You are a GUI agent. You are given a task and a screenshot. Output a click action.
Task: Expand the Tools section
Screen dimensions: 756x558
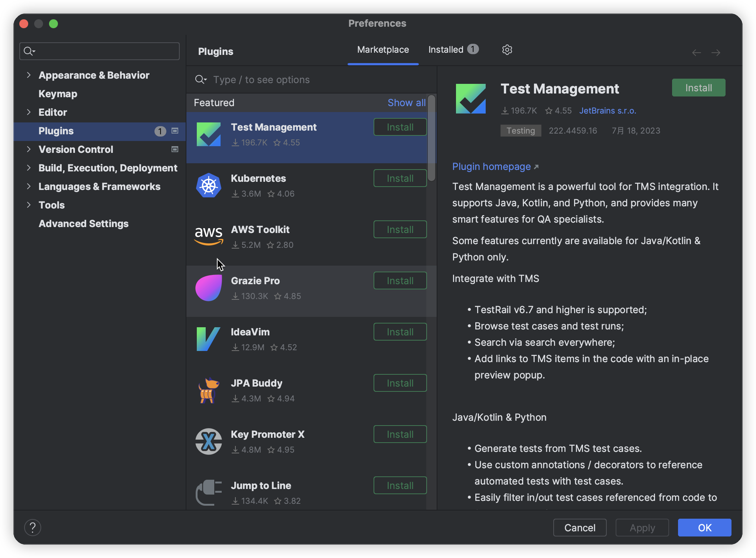[x=29, y=205]
